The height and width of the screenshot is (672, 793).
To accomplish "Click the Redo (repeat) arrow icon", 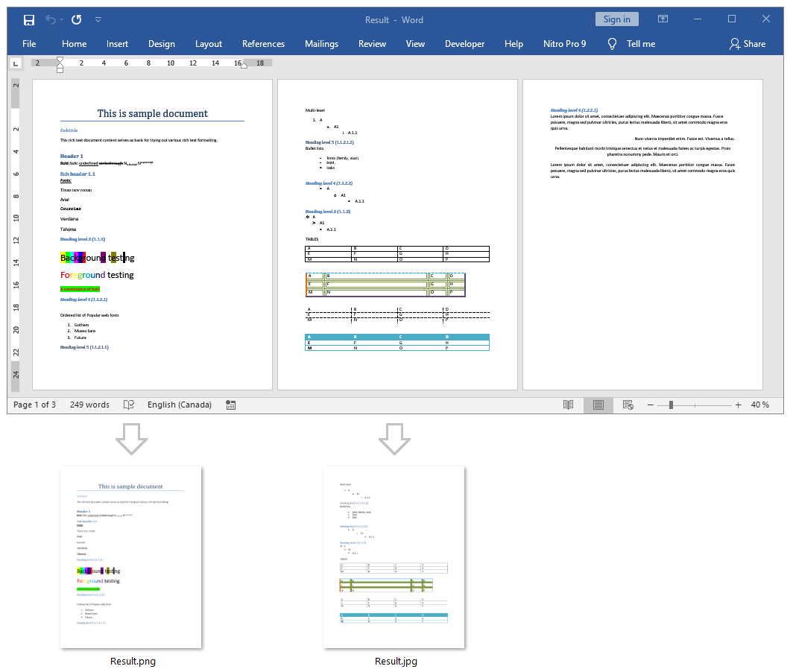I will [x=76, y=20].
